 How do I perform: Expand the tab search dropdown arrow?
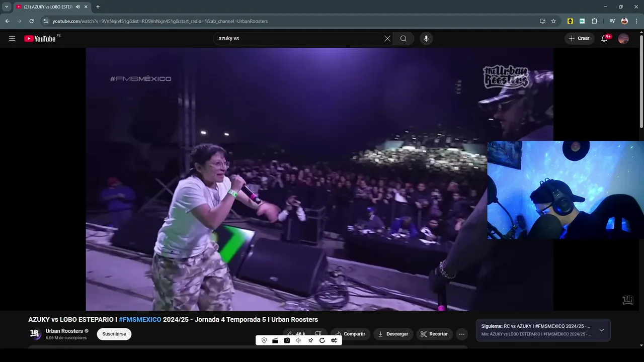click(x=7, y=7)
